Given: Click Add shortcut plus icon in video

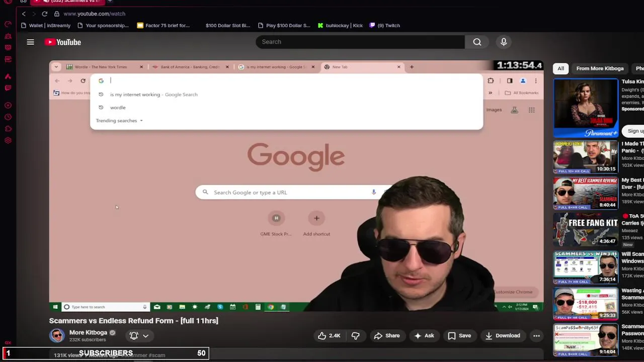Looking at the screenshot, I should 316,218.
